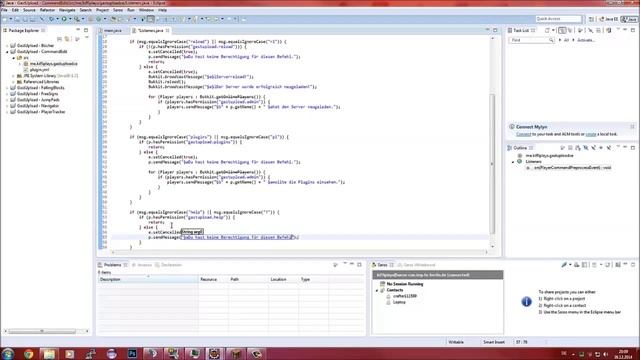Switch to the Java perspective button
This screenshot has width=640, height=360.
coord(629,19)
